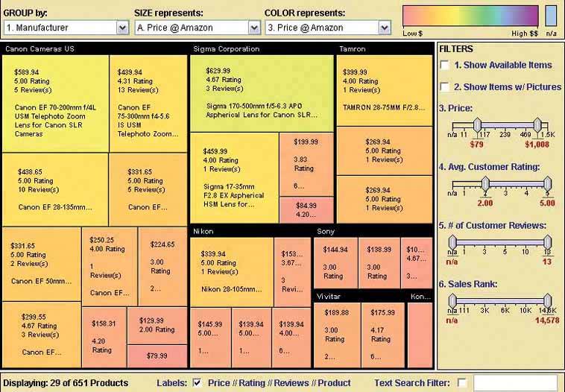This screenshot has height=392, width=565.
Task: Open the GROUP by Manufacturer dropdown
Action: click(122, 28)
